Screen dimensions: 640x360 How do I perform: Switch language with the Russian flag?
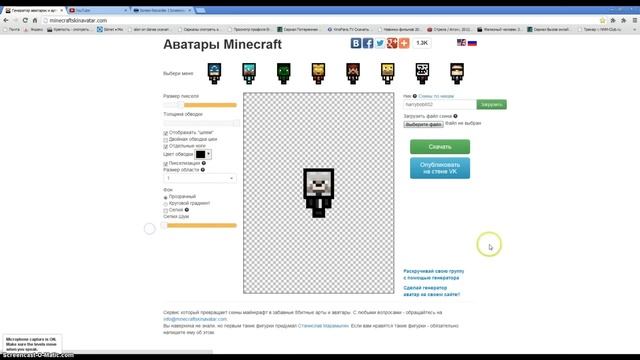(x=472, y=42)
